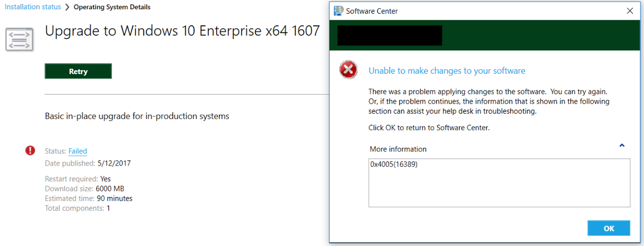Click 'Unable to make changes to your software' heading
Screen dimensions: 644x246
[447, 71]
